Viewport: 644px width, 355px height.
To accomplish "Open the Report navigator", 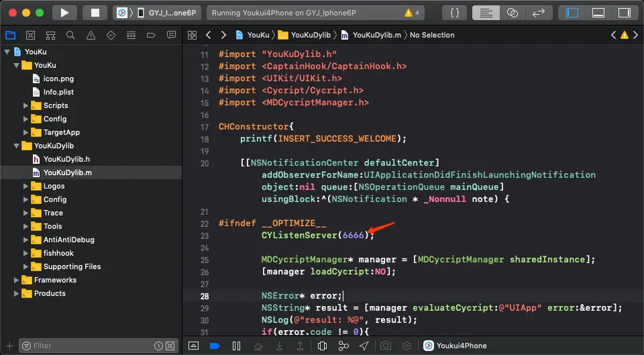I will coord(171,36).
